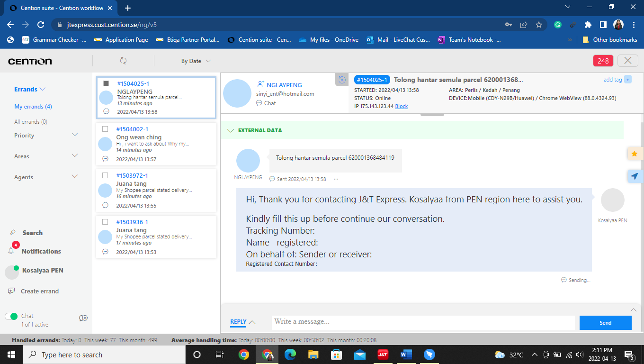Click the refresh errands icon

click(x=123, y=61)
